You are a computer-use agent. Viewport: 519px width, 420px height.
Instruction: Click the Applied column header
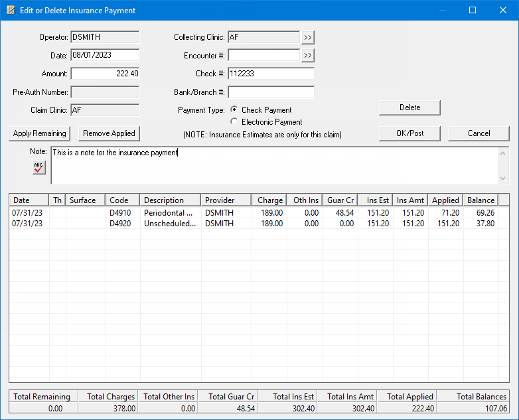pyautogui.click(x=445, y=200)
